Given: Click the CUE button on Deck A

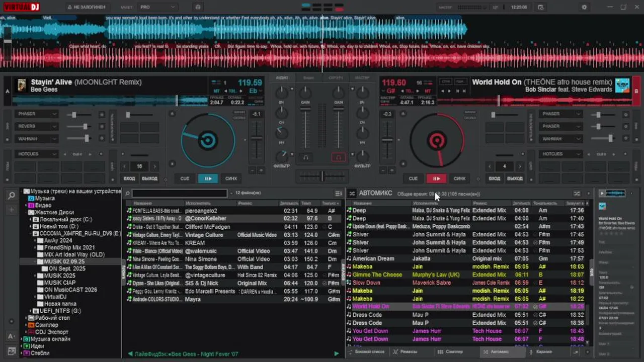Looking at the screenshot, I should coord(185,178).
